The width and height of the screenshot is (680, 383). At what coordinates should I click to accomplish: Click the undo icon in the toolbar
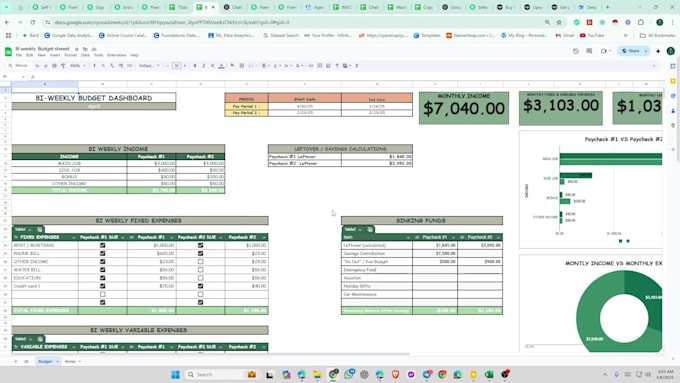(37, 66)
